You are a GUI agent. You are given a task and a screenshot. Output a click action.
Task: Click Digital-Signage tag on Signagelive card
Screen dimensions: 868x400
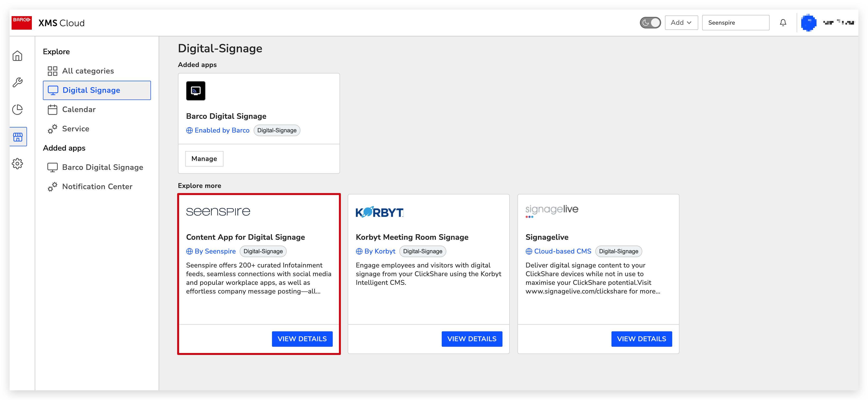tap(619, 251)
